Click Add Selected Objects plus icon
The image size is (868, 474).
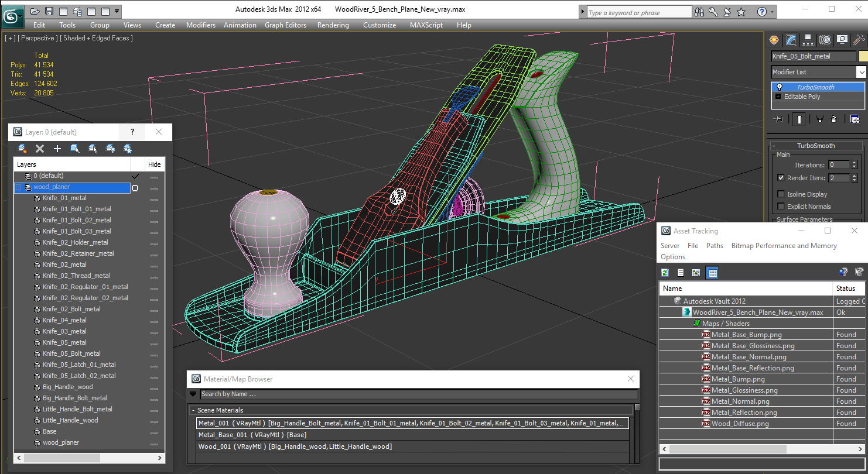(57, 149)
